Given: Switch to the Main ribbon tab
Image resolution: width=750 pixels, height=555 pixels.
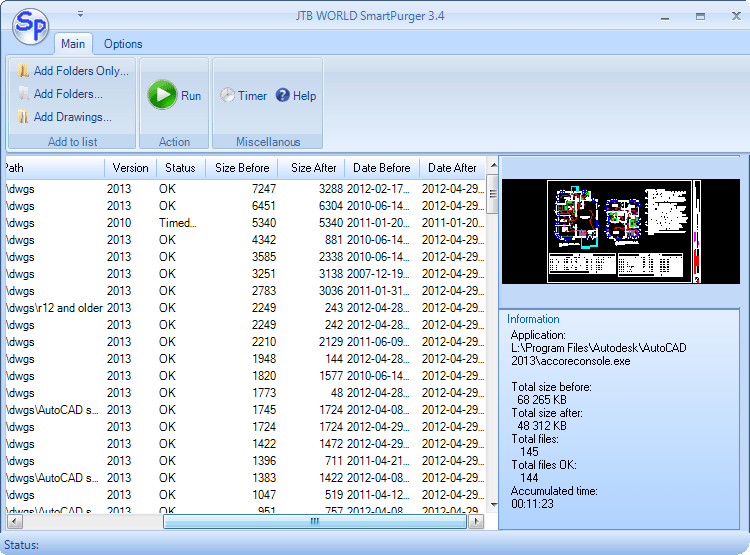Looking at the screenshot, I should [73, 44].
